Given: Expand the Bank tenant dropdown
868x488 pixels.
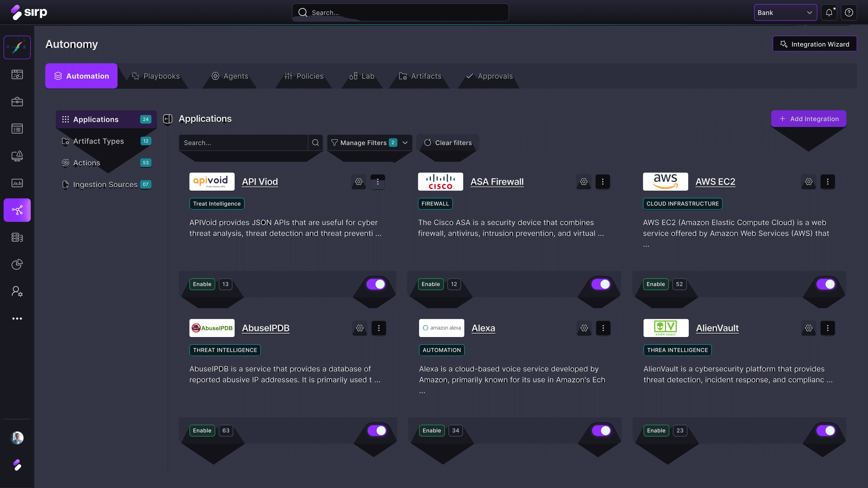Looking at the screenshot, I should tap(785, 12).
